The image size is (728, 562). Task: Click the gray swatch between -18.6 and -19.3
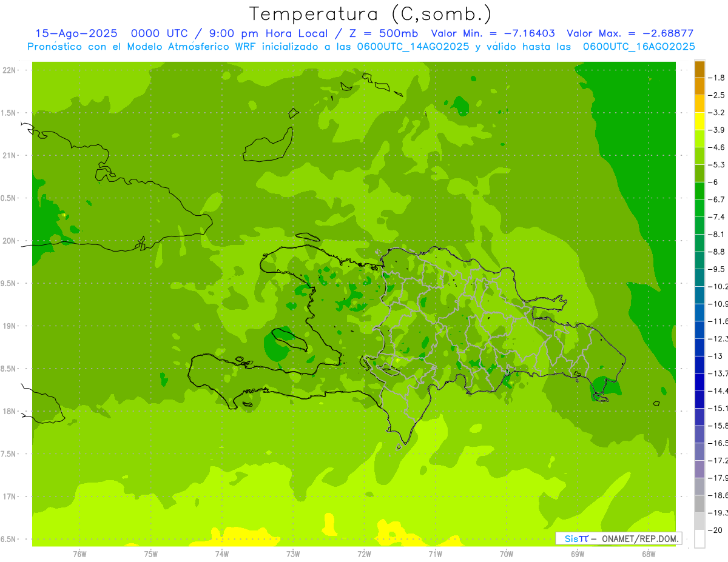699,504
